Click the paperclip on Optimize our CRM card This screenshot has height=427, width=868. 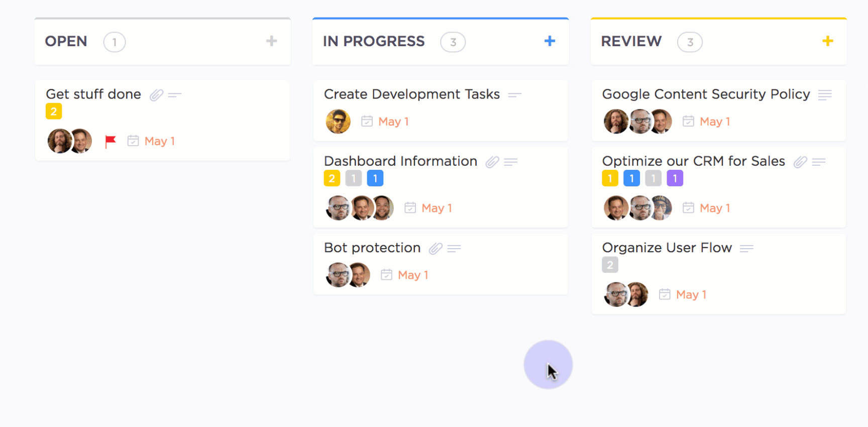coord(800,162)
